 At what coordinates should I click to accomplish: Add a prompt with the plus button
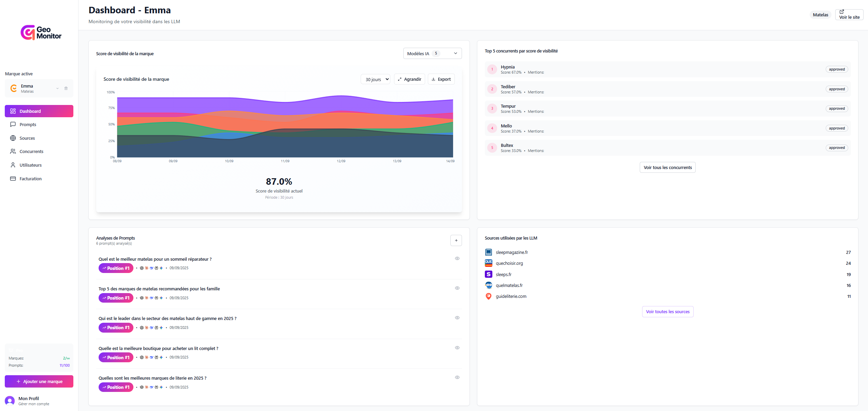[456, 240]
